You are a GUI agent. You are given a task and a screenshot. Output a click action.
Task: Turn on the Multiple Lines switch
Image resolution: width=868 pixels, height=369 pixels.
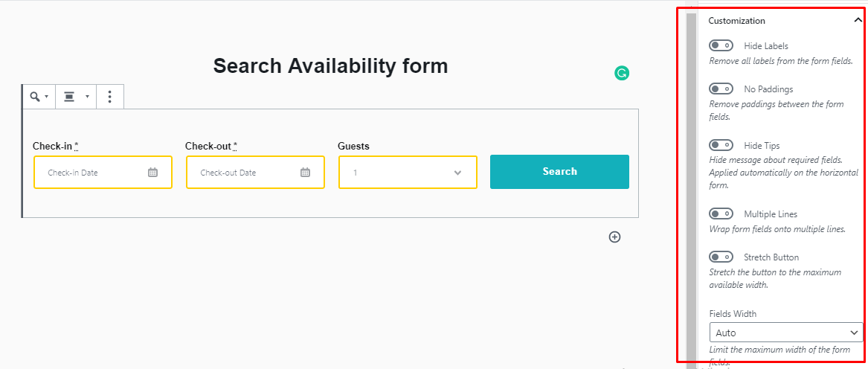pos(721,214)
